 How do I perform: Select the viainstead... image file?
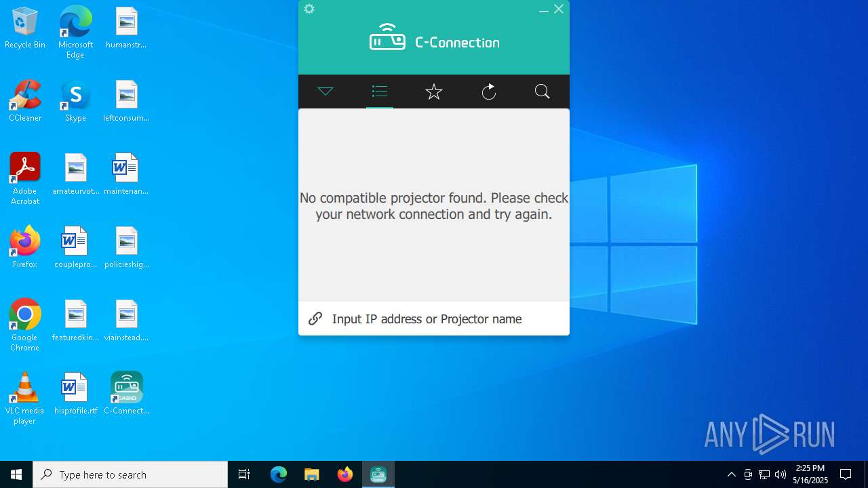coord(126,321)
